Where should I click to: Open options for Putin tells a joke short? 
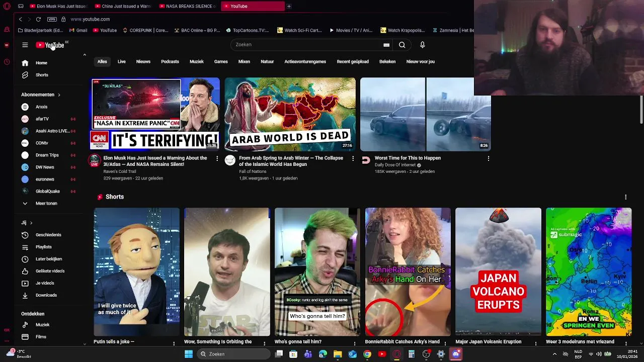[x=174, y=343]
